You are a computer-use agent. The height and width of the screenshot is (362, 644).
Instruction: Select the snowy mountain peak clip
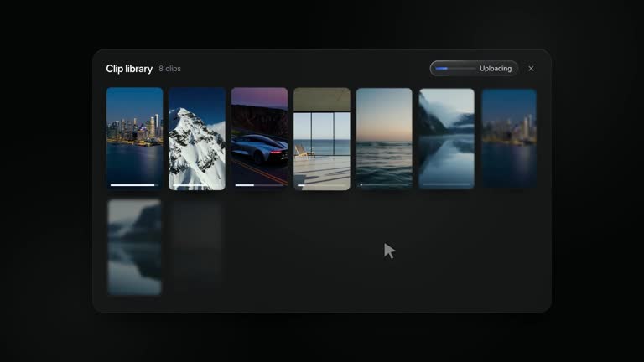197,139
